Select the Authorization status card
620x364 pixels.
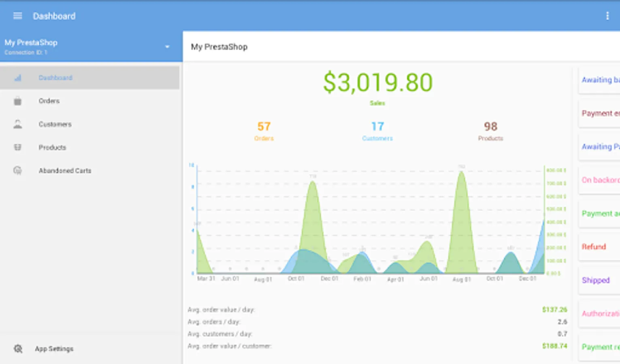(x=599, y=313)
